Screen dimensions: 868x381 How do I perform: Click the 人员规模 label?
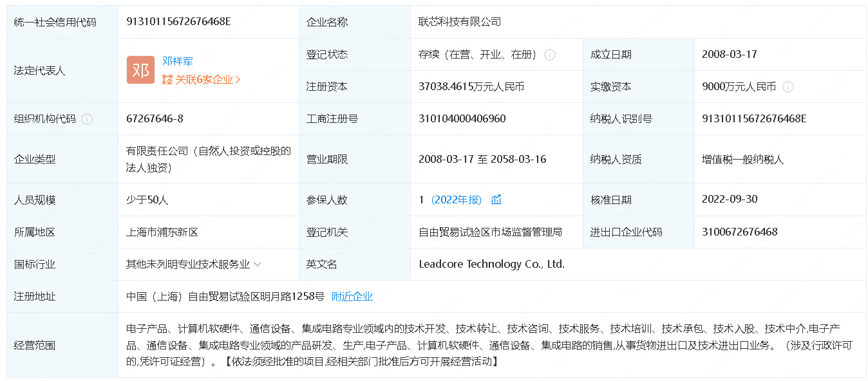tap(35, 200)
